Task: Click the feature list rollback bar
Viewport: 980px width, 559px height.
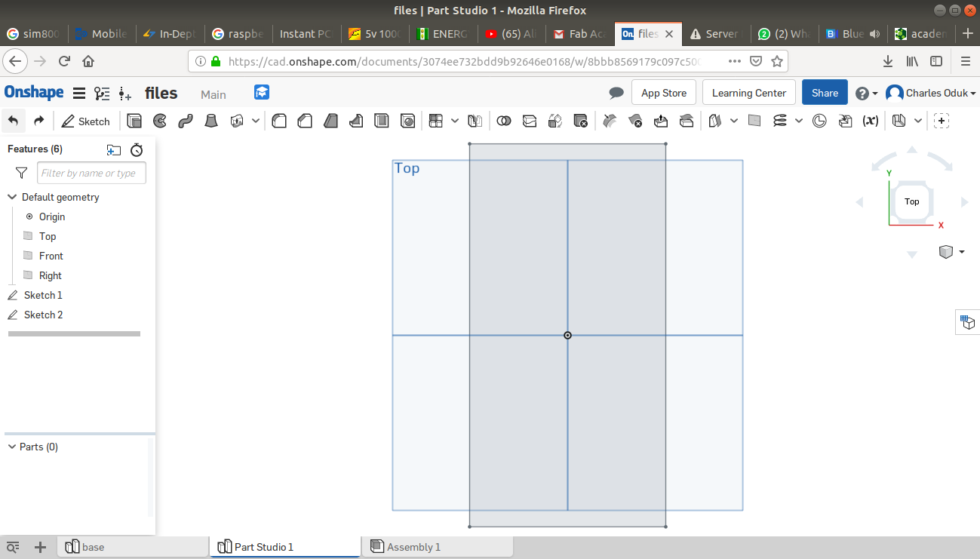Action: tap(74, 333)
